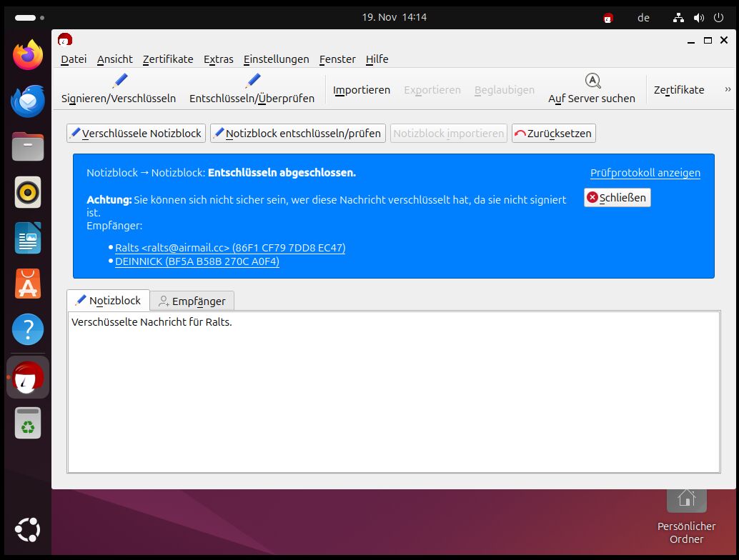Switch to the Empfänger tab
739x560 pixels.
192,301
